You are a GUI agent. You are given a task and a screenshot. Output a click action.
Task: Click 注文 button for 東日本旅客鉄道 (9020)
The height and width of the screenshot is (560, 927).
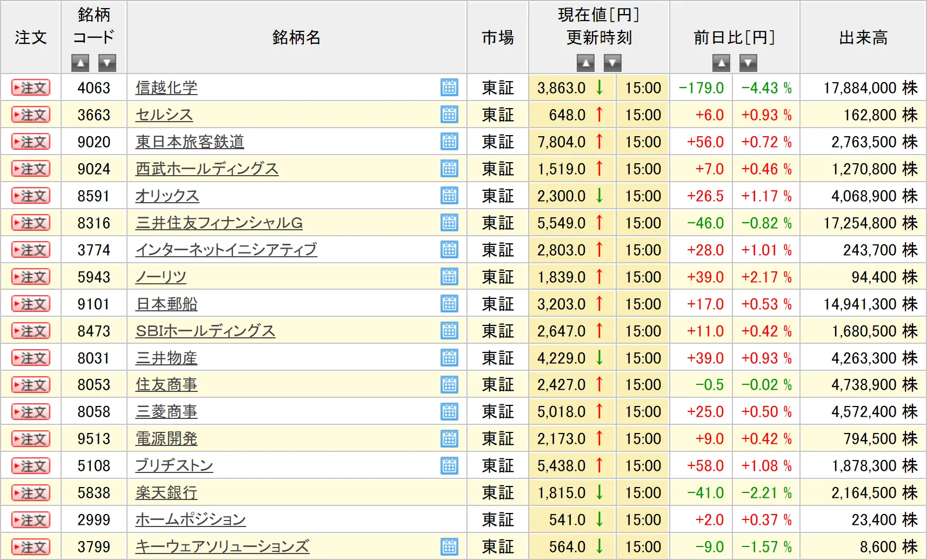click(31, 142)
